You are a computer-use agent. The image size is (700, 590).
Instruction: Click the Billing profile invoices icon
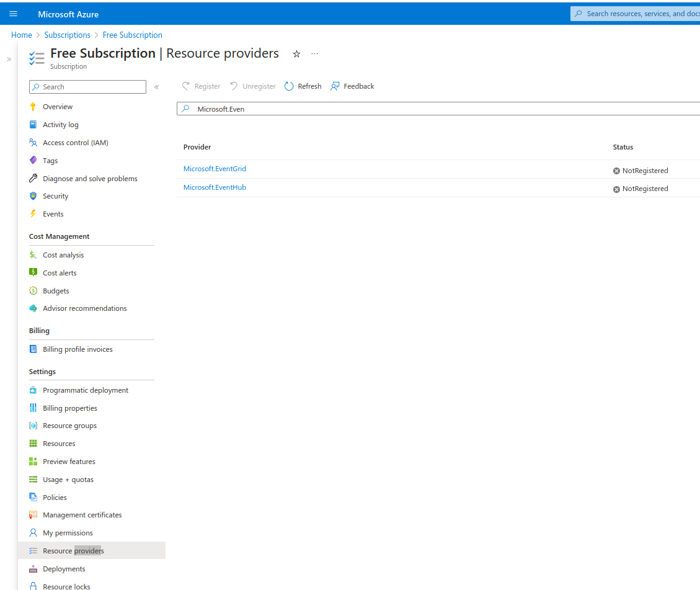[33, 349]
